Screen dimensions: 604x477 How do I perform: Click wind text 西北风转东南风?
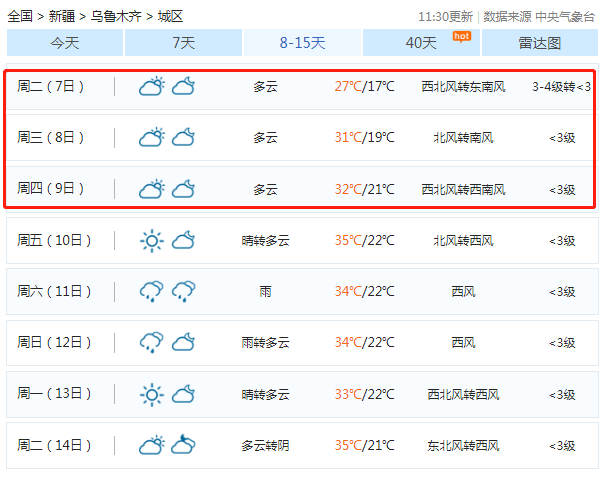(463, 87)
